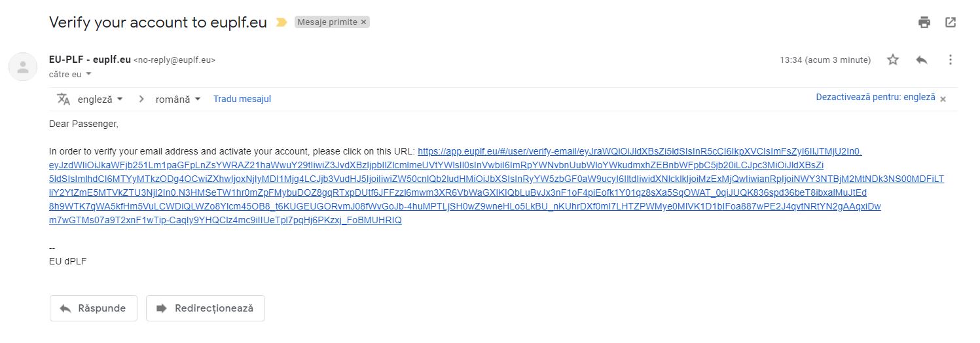Open the 'română' target language dropdown
The width and height of the screenshot is (980, 343).
(x=178, y=99)
